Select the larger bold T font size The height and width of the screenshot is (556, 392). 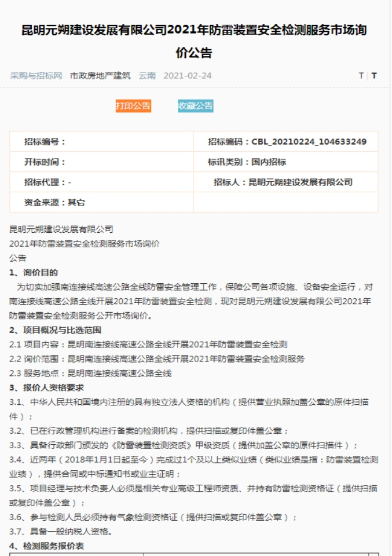click(x=374, y=76)
